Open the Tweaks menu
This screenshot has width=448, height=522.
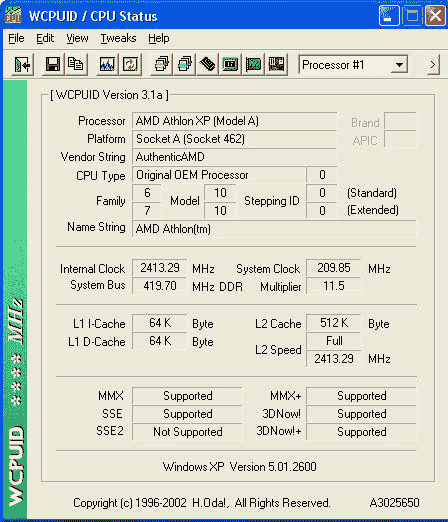pos(118,38)
